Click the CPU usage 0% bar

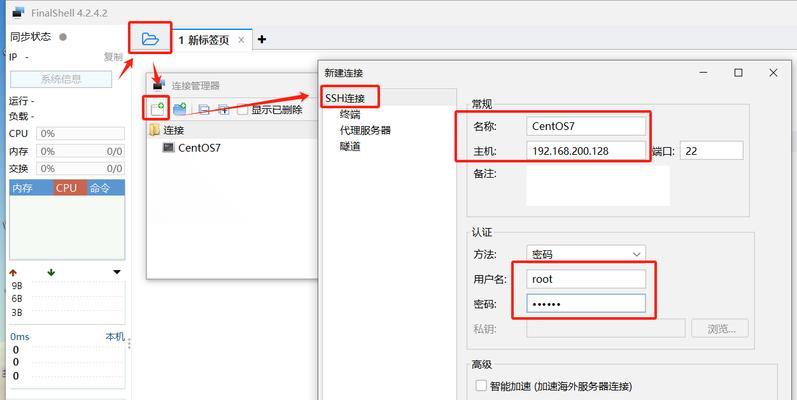coord(80,134)
